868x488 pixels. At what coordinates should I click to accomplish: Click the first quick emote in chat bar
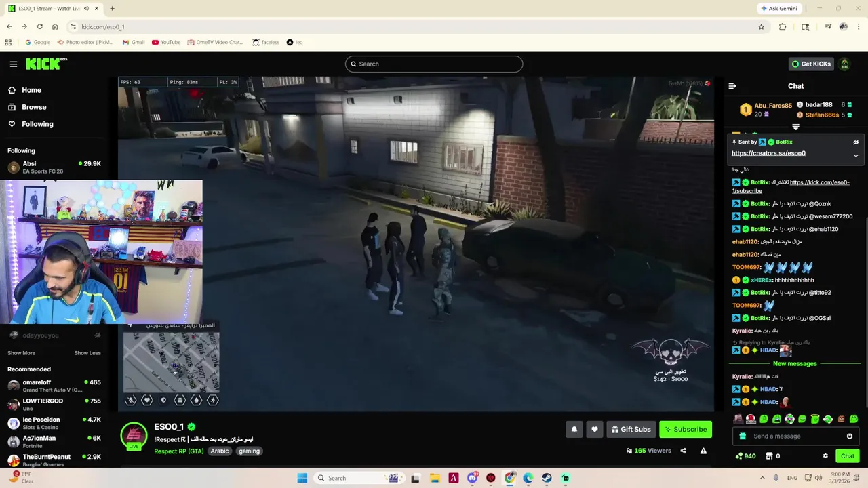tap(738, 420)
